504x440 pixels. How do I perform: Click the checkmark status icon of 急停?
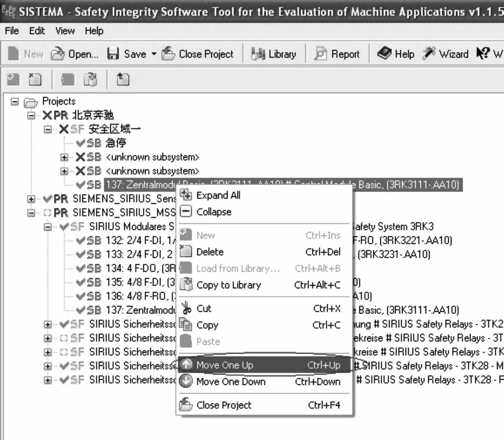tap(80, 143)
